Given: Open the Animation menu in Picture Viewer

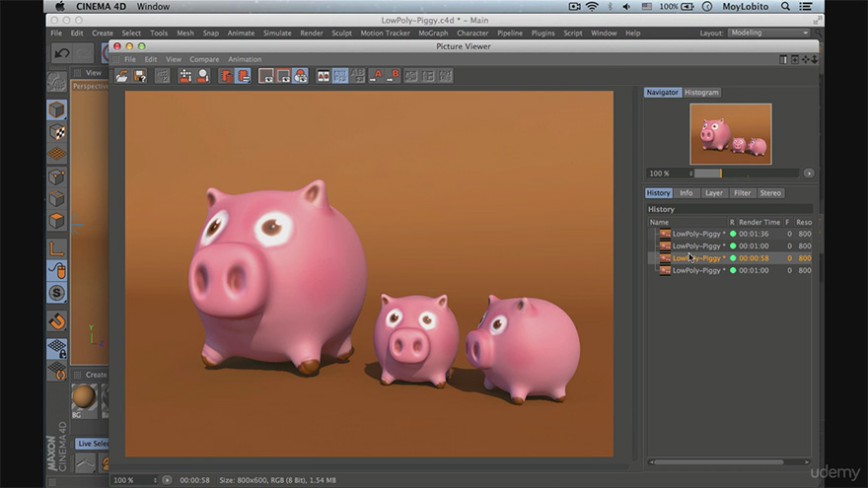Looking at the screenshot, I should [245, 59].
